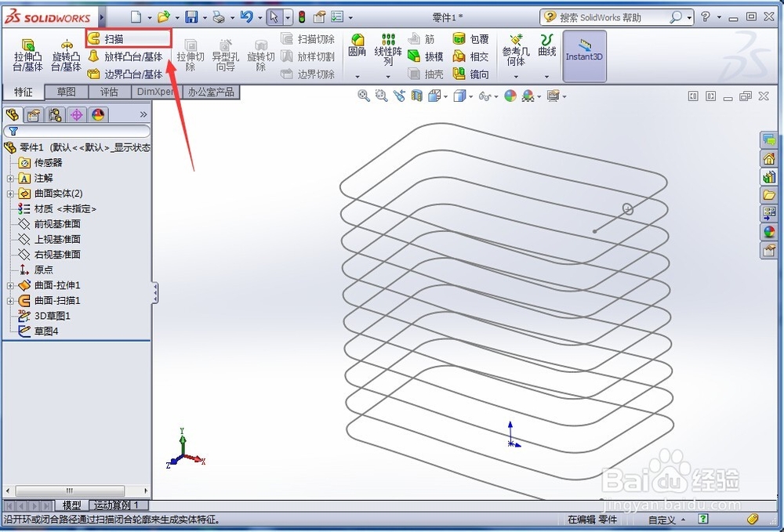The height and width of the screenshot is (532, 784).
Task: Switch to the 特征 tab
Action: (x=23, y=92)
